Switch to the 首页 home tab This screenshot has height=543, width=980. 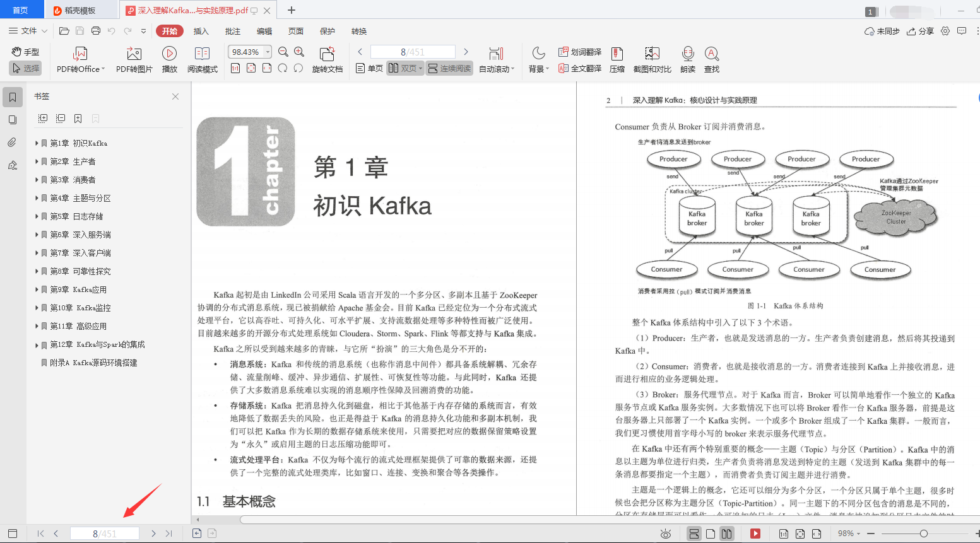click(x=21, y=10)
